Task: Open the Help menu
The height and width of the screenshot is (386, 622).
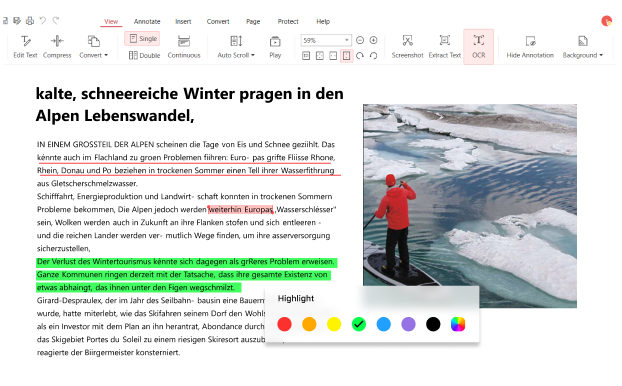Action: coord(323,21)
